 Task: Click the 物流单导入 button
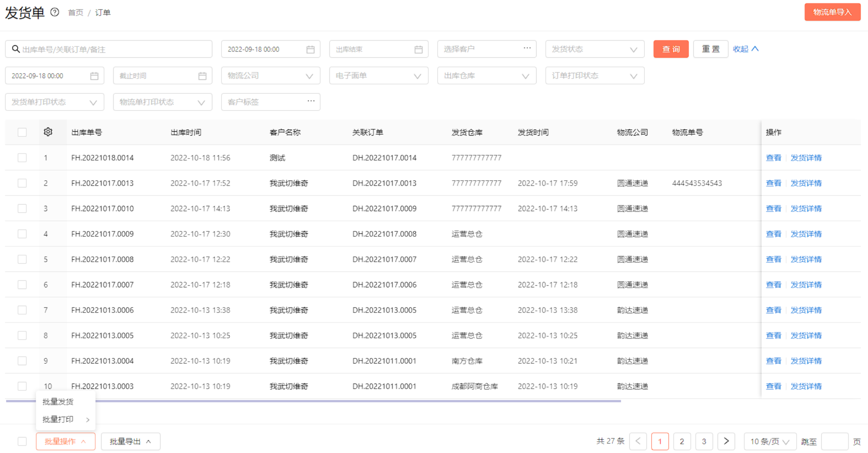tap(832, 12)
